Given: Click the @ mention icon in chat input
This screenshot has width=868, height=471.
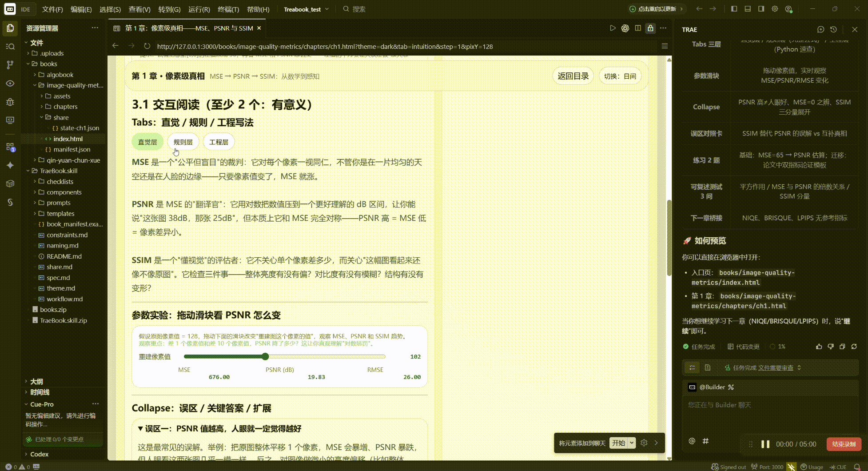Looking at the screenshot, I should tap(692, 441).
